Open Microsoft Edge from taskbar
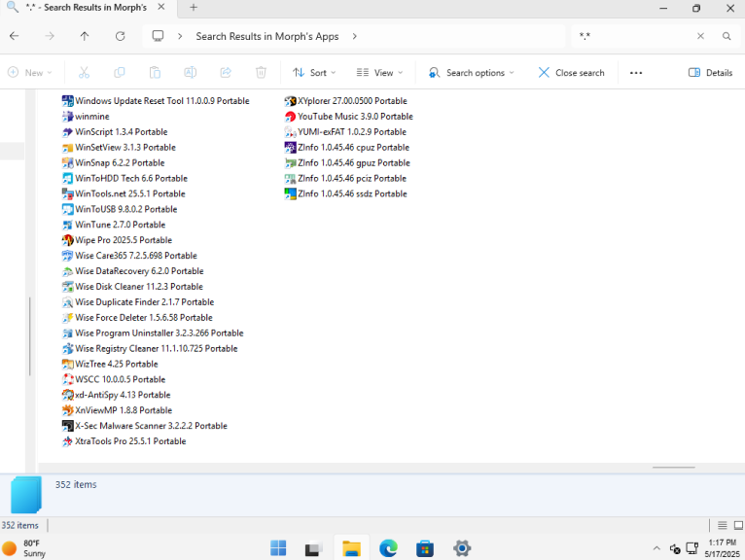The image size is (745, 560). (x=388, y=548)
